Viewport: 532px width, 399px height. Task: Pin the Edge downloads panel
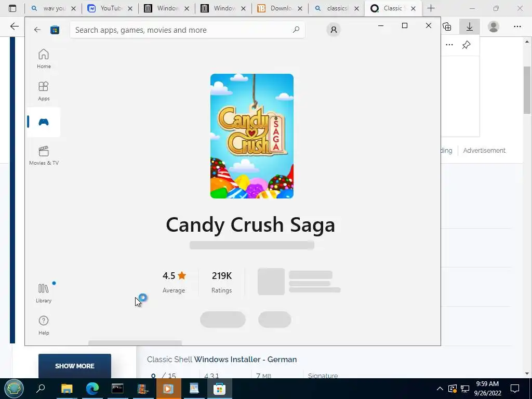(467, 45)
